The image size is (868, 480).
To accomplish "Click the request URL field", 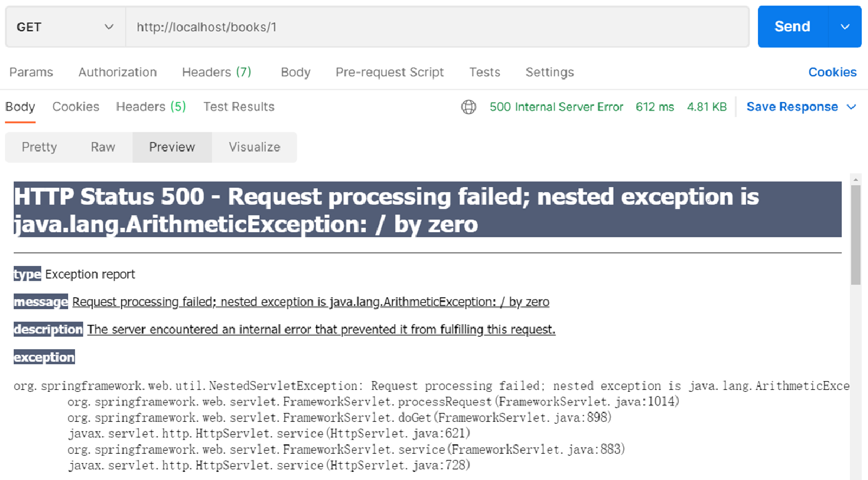I will [x=437, y=27].
